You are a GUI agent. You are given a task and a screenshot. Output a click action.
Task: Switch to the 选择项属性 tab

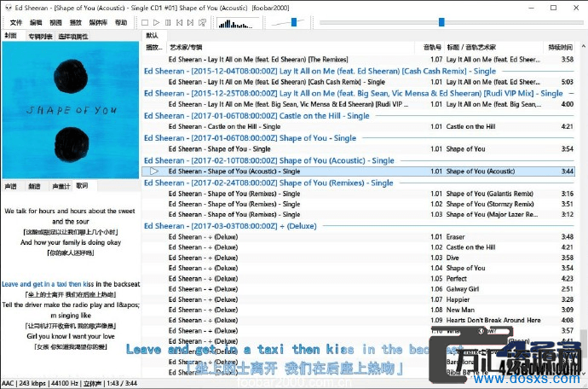pos(73,37)
